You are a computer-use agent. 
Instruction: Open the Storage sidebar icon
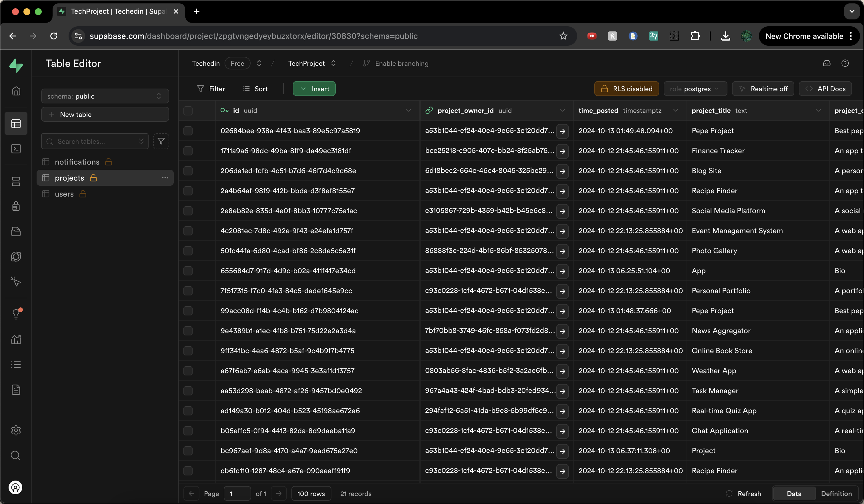point(16,231)
